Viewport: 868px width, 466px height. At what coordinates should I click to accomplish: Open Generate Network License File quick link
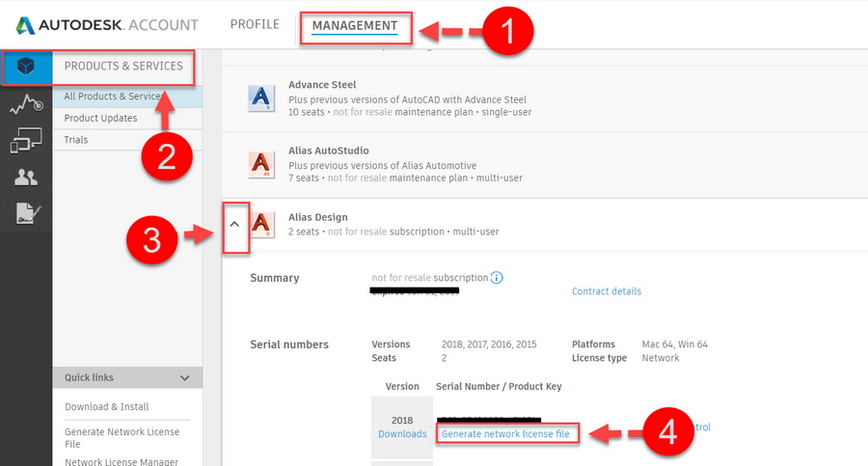(x=122, y=438)
